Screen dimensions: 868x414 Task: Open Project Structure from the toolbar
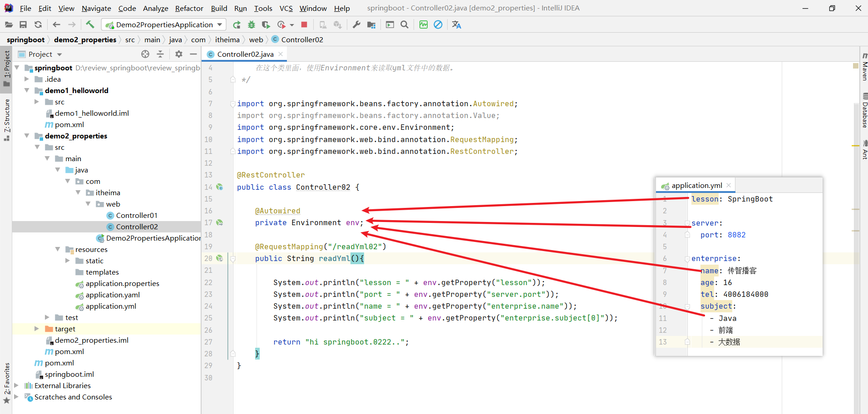coord(371,25)
